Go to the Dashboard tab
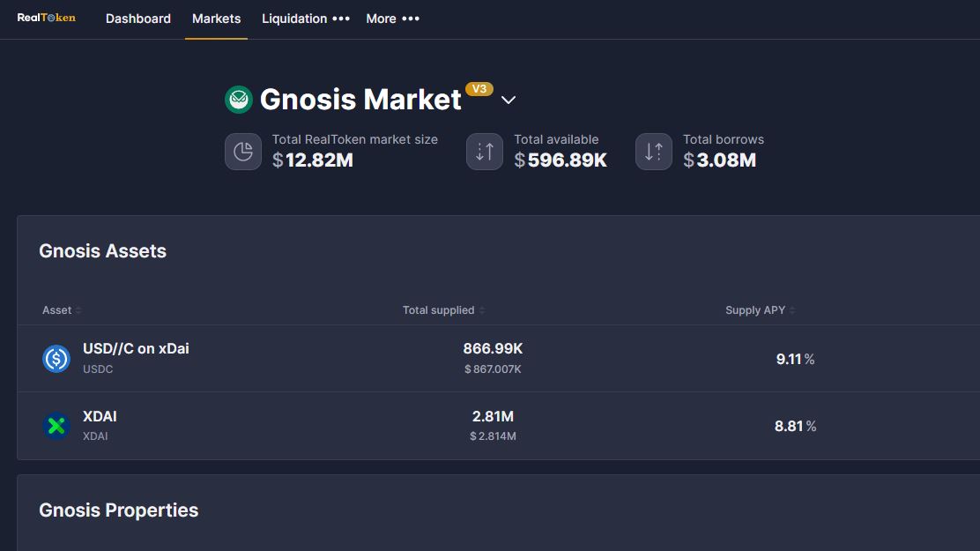Image resolution: width=980 pixels, height=551 pixels. point(138,19)
